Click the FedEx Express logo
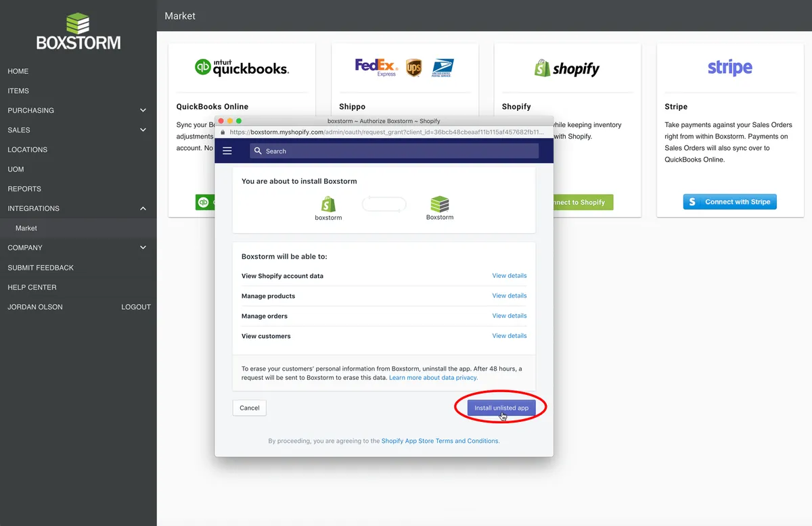This screenshot has width=812, height=526. [376, 67]
